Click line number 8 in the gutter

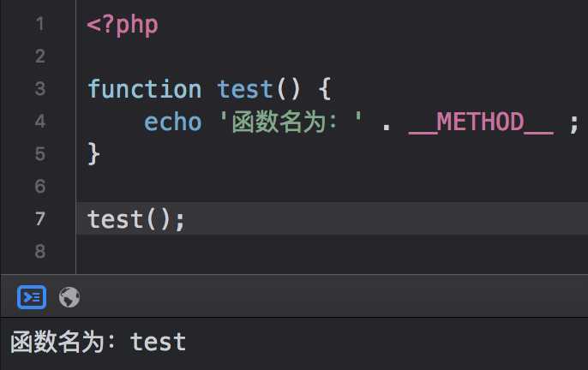(x=40, y=251)
